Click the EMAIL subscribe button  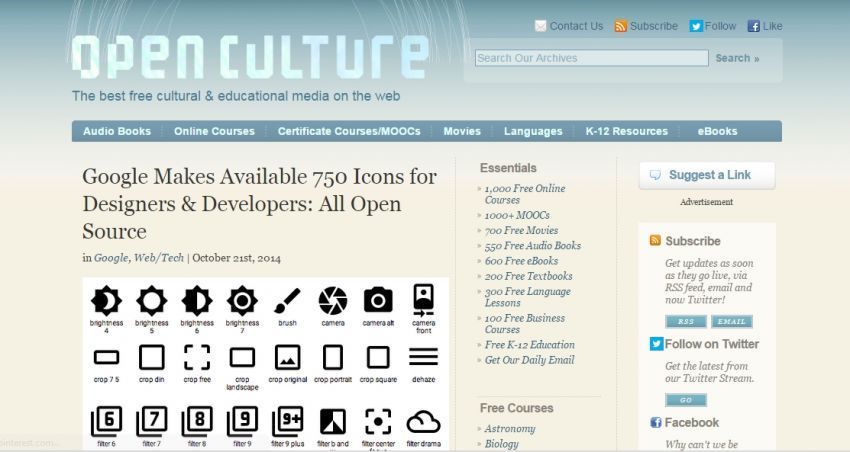[x=732, y=321]
